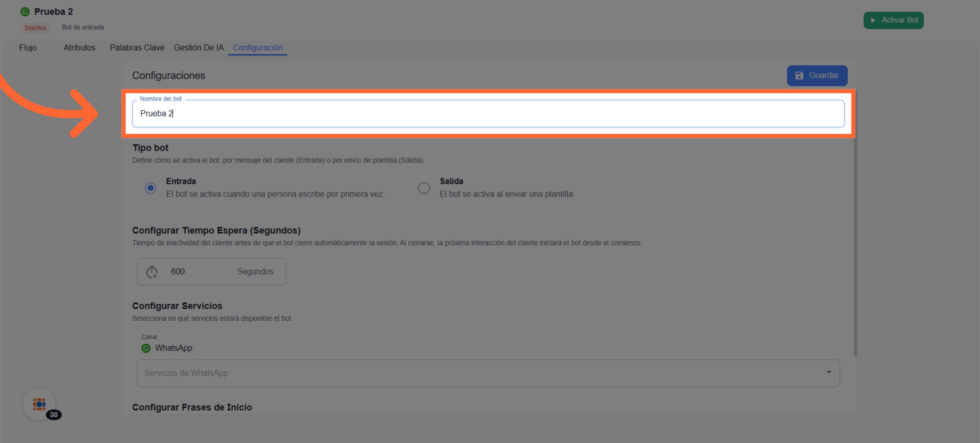Click the timer icon beside 600
Image resolution: width=980 pixels, height=443 pixels.
(152, 272)
